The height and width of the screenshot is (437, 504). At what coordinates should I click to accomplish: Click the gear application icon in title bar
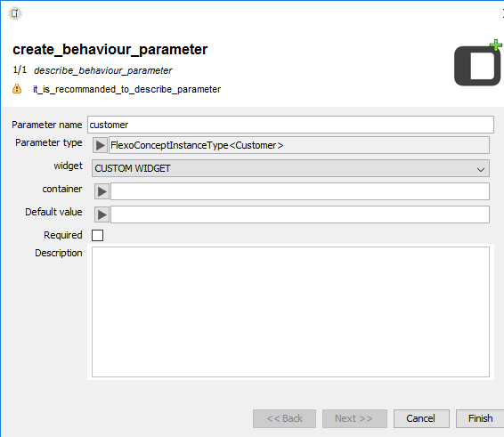15,13
